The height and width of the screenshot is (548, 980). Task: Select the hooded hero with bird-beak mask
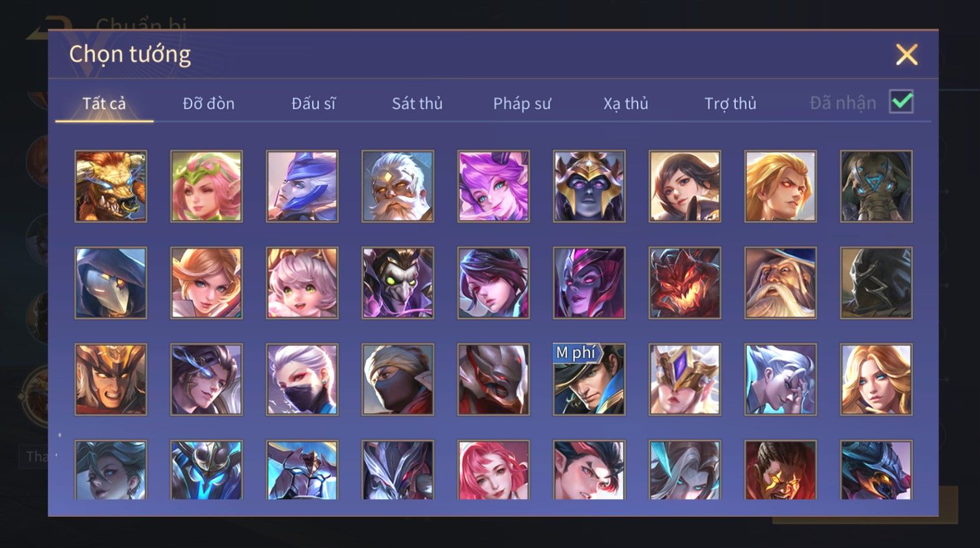pos(111,283)
